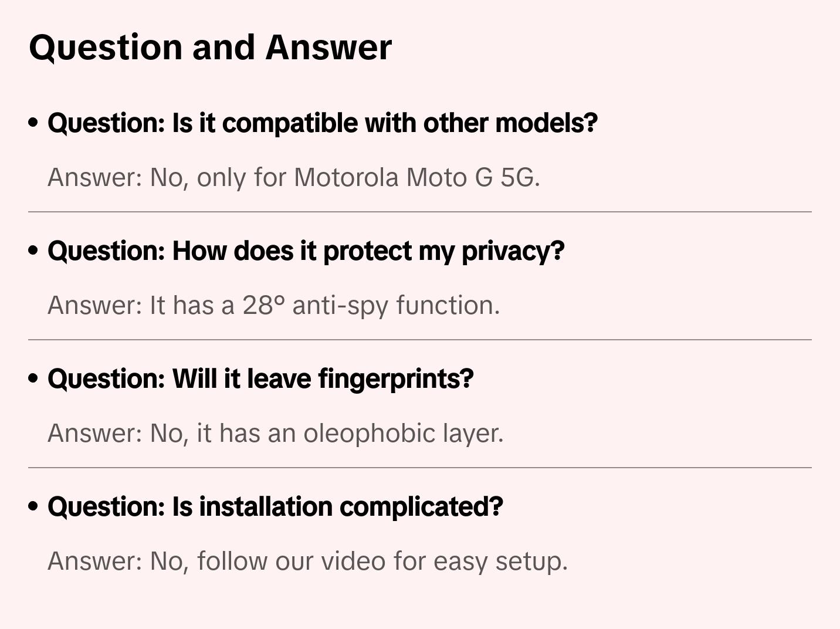The height and width of the screenshot is (629, 840).
Task: Click the '28°' value in the answer
Action: [263, 305]
